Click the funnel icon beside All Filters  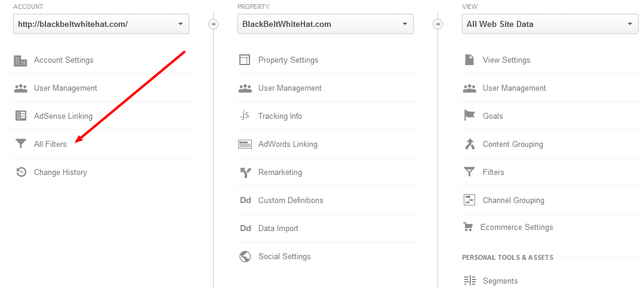(x=21, y=144)
